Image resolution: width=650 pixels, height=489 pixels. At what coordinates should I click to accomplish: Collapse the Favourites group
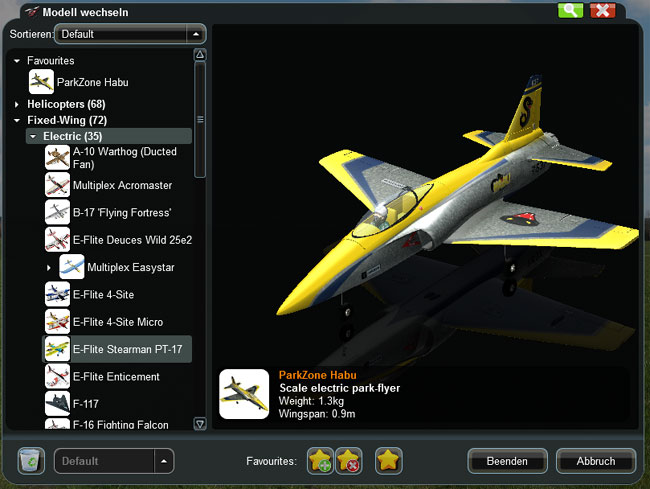(x=17, y=61)
